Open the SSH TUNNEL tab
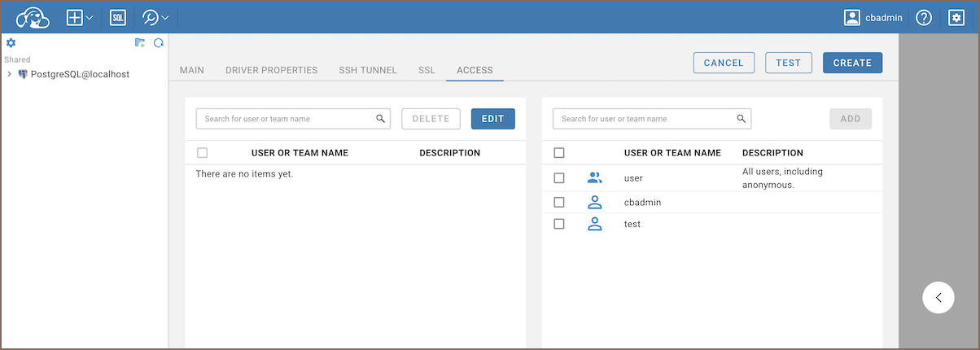980x350 pixels. click(x=368, y=70)
